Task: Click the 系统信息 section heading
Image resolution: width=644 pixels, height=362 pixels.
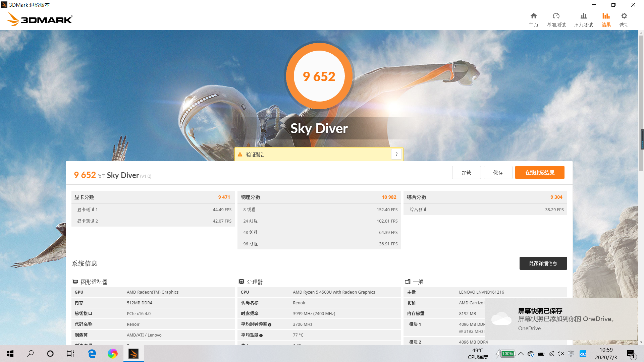Action: click(x=85, y=263)
